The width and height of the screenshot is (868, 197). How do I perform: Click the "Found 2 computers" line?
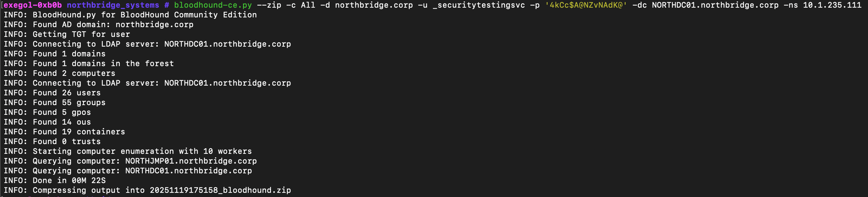[60, 73]
